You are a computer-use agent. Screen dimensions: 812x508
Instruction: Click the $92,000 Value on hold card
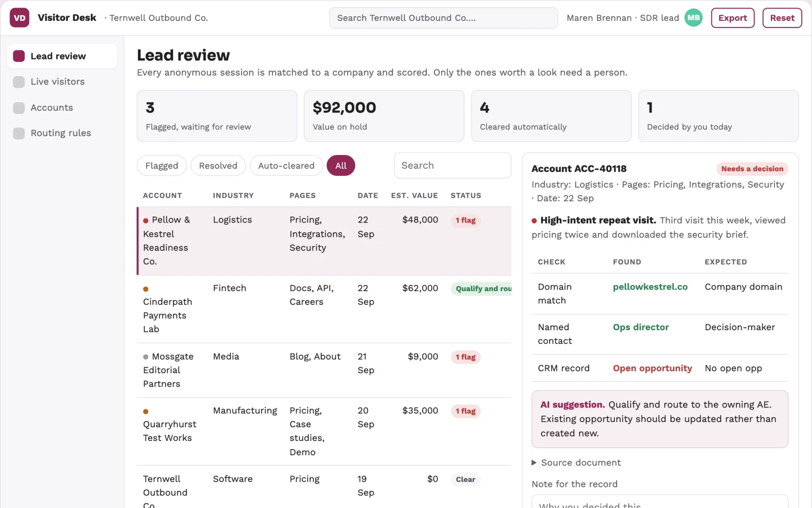click(x=384, y=116)
